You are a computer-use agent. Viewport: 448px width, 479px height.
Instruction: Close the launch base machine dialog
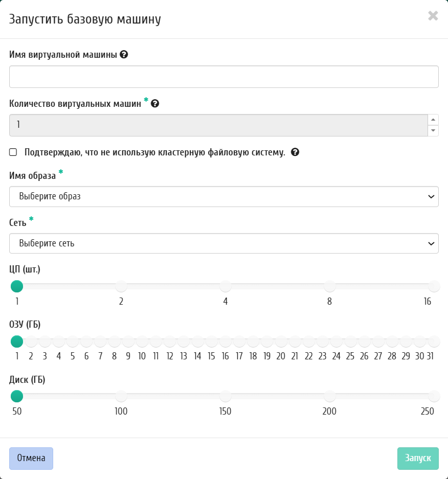coord(433,15)
